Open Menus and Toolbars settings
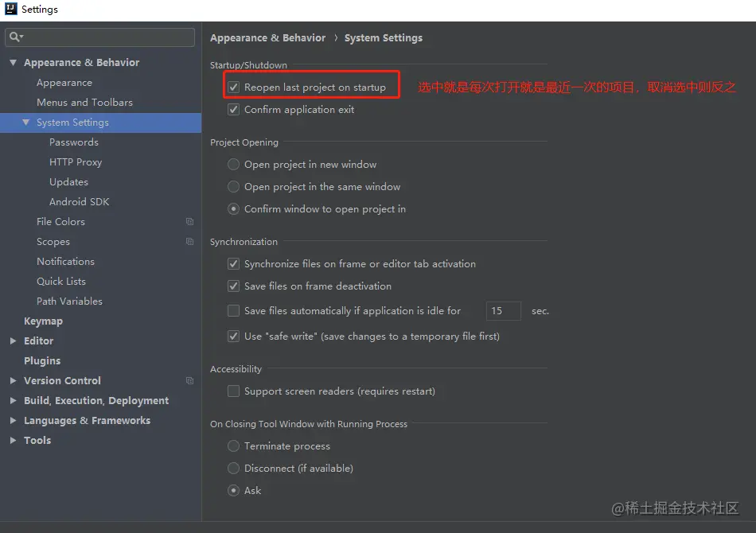The image size is (756, 533). [x=84, y=102]
